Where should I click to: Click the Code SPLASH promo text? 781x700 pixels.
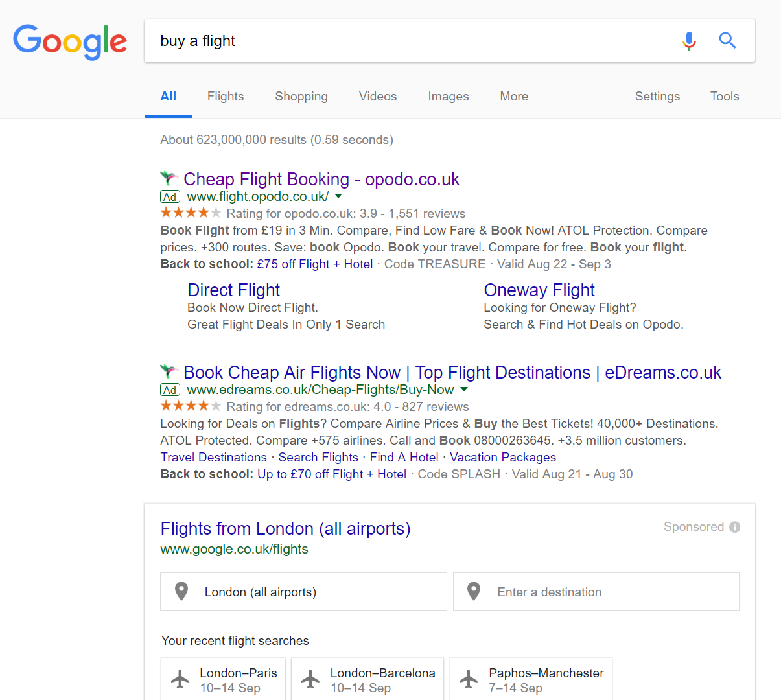(x=459, y=474)
